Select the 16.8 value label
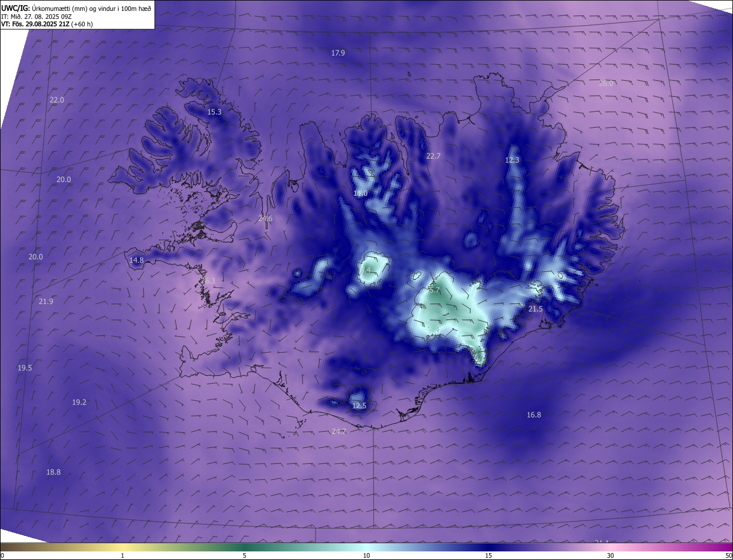 coord(534,415)
